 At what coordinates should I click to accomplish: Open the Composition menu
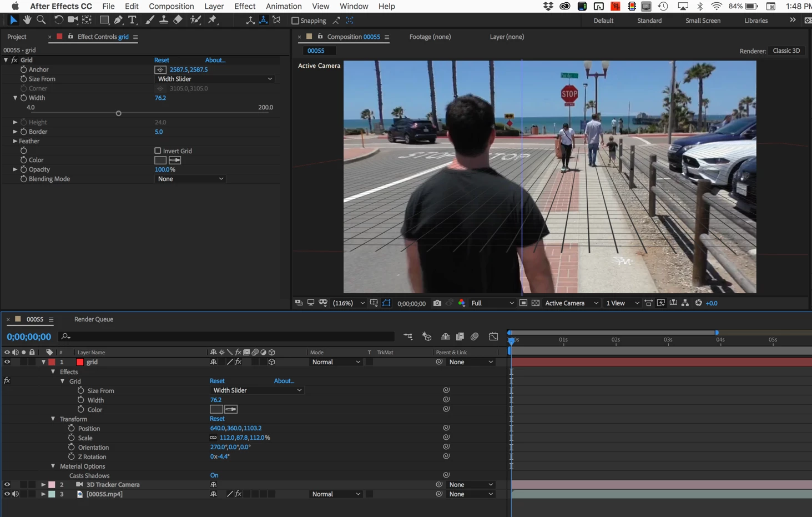[171, 6]
